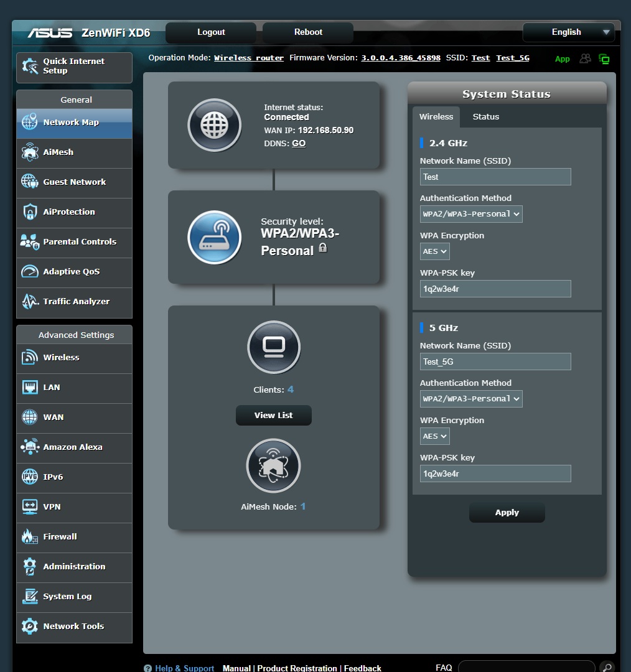The image size is (631, 672).
Task: Click the Parental Controls icon
Action: pyautogui.click(x=30, y=241)
